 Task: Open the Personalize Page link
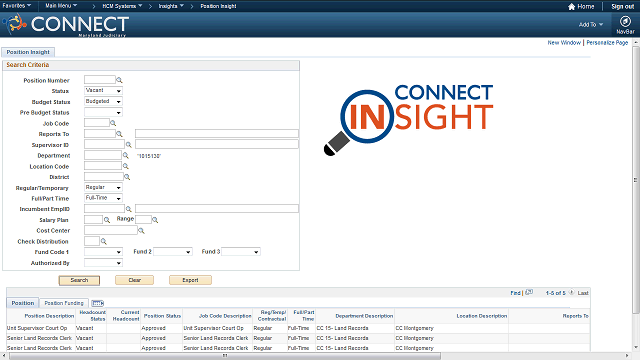pyautogui.click(x=607, y=42)
